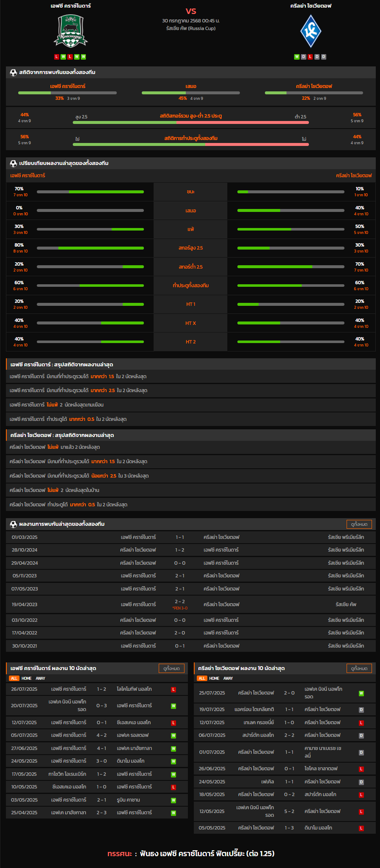Click the L badge on 05/05/2025 row
380x868 pixels.
tap(361, 828)
